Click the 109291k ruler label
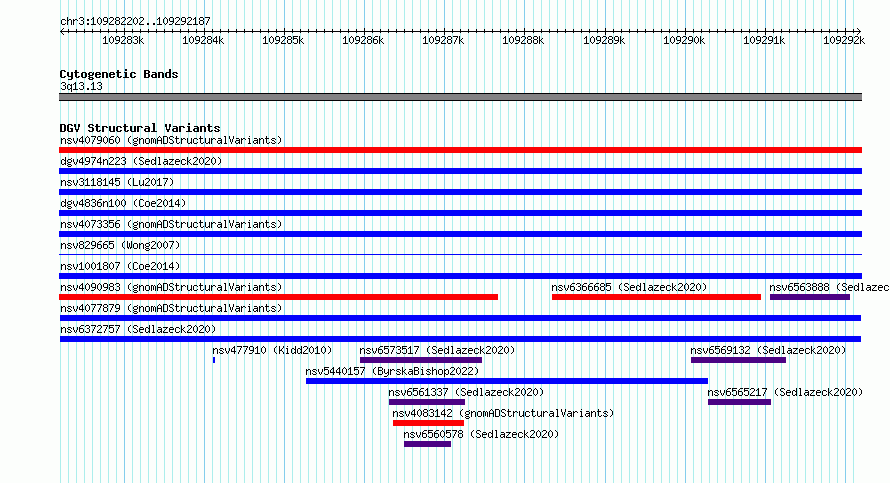The width and height of the screenshot is (890, 483). [764, 40]
